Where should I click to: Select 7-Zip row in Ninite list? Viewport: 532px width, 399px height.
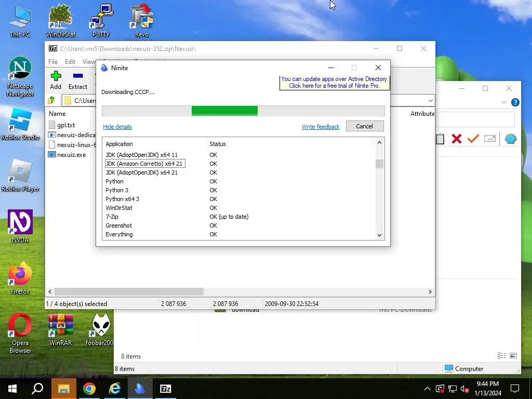[x=239, y=217]
